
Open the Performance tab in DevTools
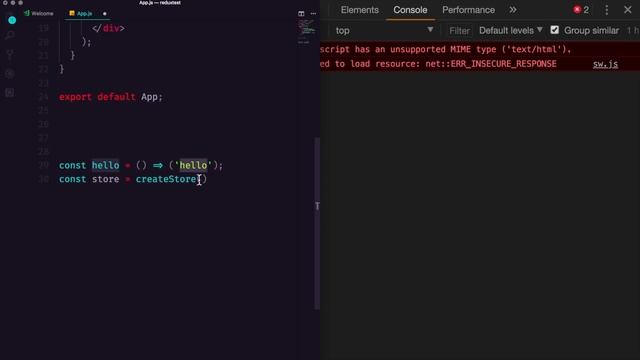click(x=468, y=10)
